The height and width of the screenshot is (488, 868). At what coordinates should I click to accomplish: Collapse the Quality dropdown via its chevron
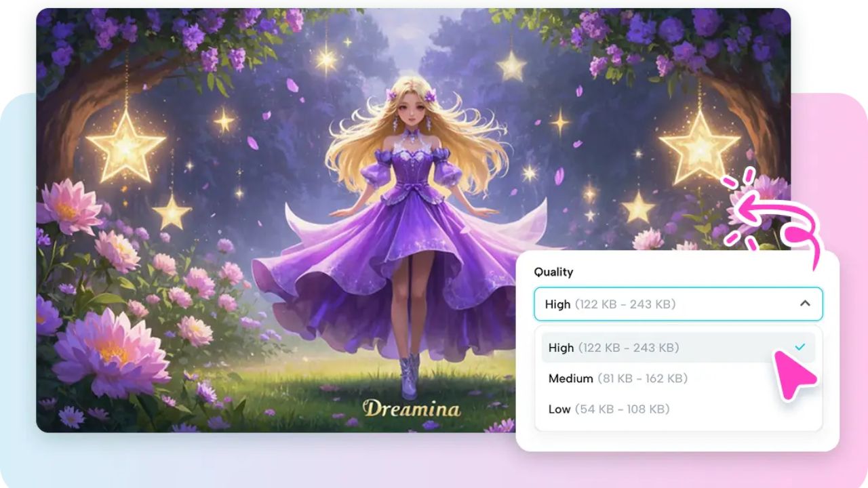804,304
